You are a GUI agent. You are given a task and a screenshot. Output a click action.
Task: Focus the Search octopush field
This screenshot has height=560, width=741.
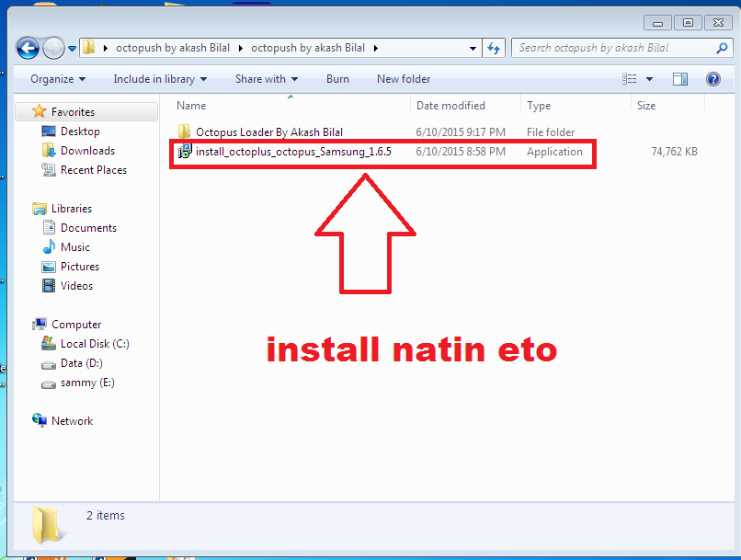pos(614,48)
